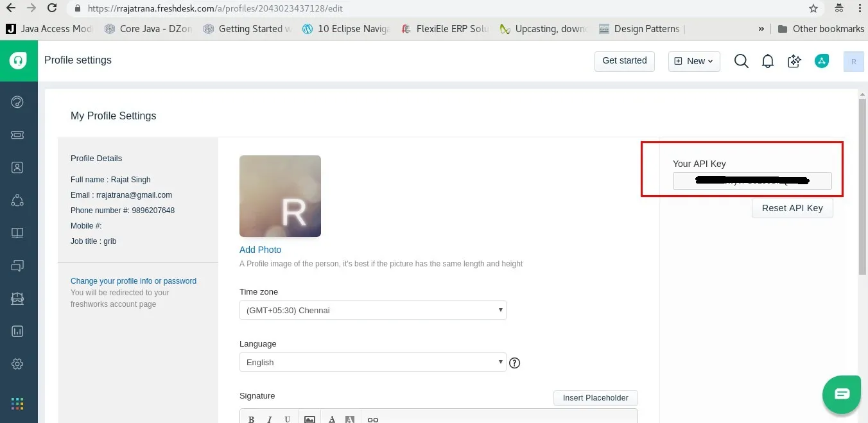Viewport: 868px width, 423px height.
Task: Click the Freshdesk headset logo
Action: coord(18,61)
